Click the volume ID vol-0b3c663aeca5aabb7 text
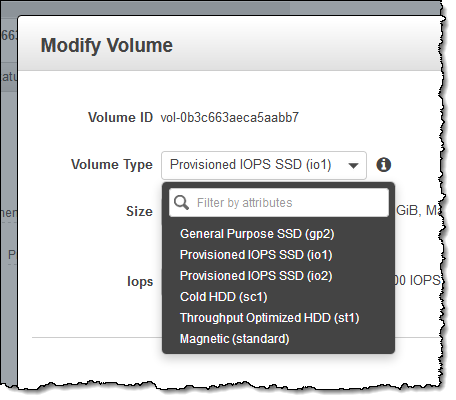The height and width of the screenshot is (400, 456). click(x=229, y=118)
